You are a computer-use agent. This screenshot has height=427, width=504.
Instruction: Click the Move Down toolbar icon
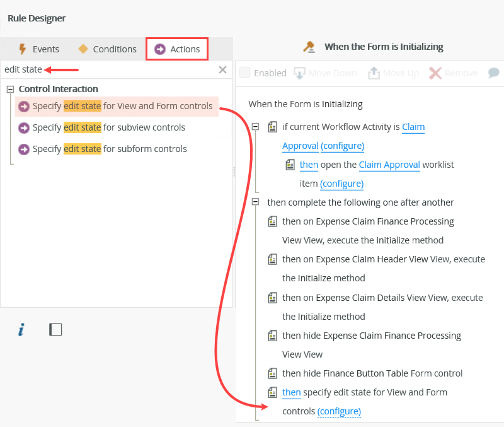click(298, 73)
